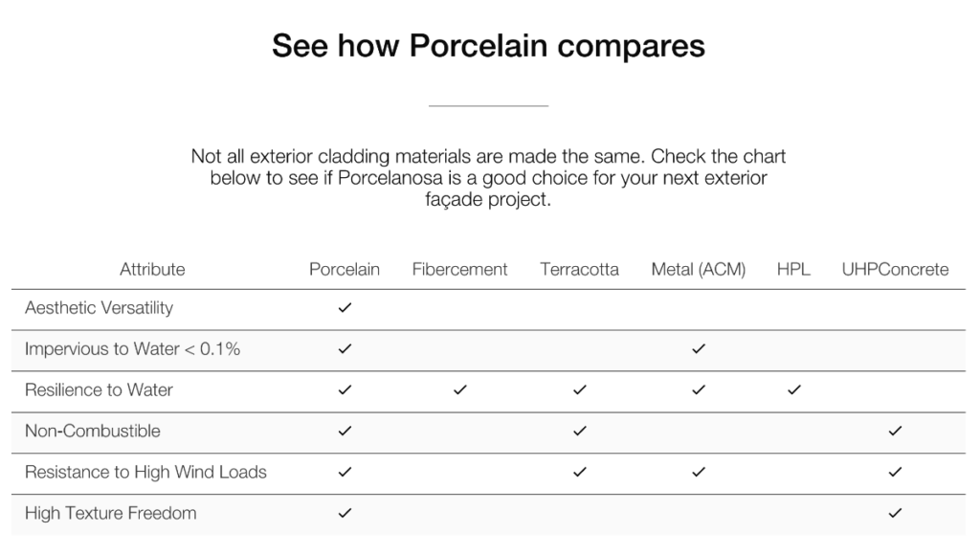Click Metal (ACM) checkmark for Impervious to Water

tap(698, 348)
